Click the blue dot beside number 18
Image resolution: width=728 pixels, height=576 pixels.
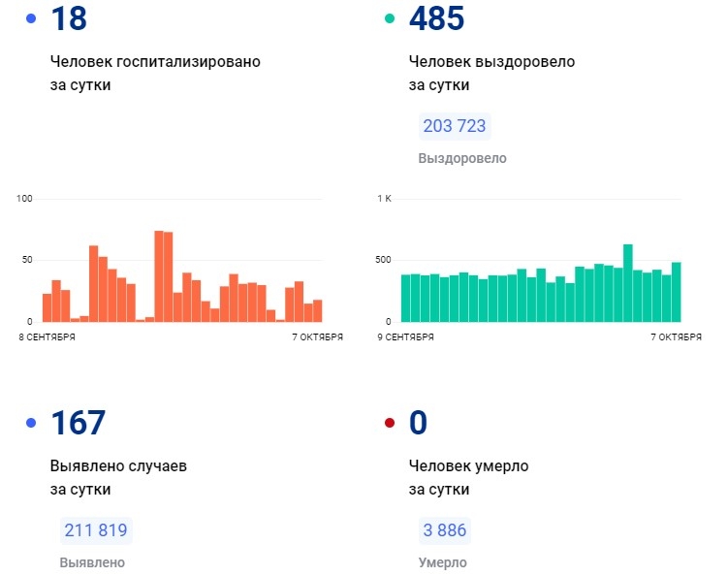pos(31,18)
